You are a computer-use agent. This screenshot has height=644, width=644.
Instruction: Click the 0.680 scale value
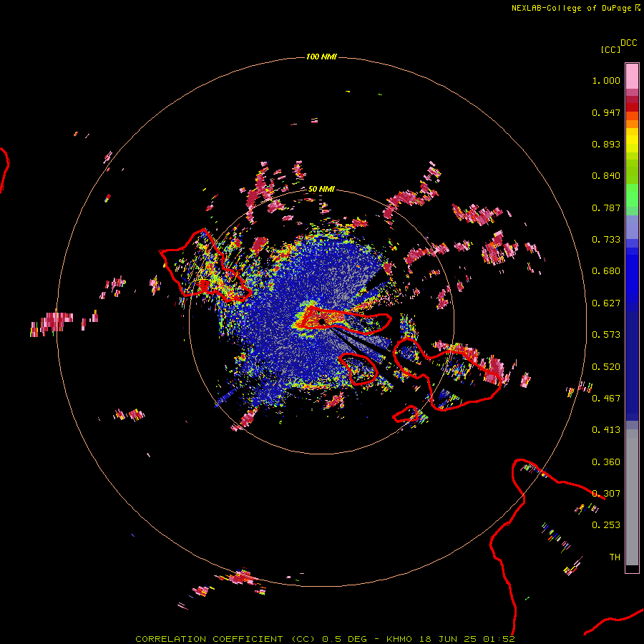[x=606, y=271]
